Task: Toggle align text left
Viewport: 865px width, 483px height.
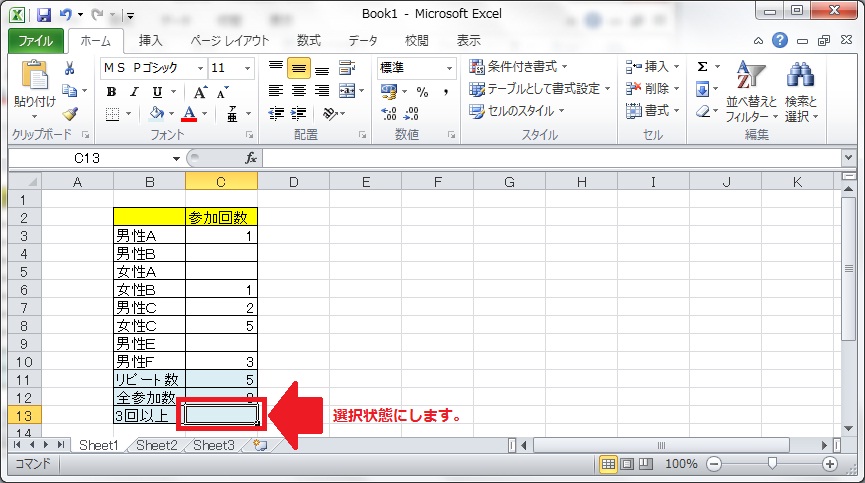Action: [276, 90]
